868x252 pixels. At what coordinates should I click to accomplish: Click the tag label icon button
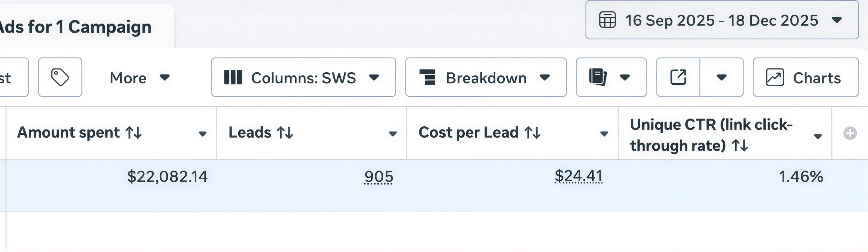(60, 78)
